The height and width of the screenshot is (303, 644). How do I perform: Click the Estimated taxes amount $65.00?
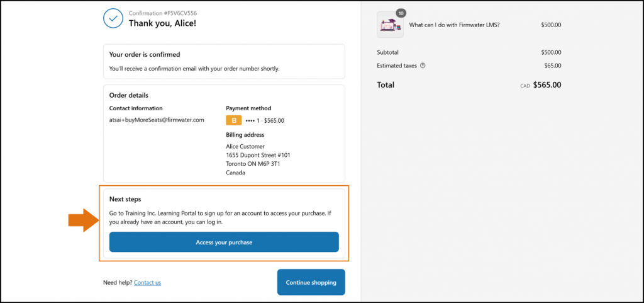point(553,66)
